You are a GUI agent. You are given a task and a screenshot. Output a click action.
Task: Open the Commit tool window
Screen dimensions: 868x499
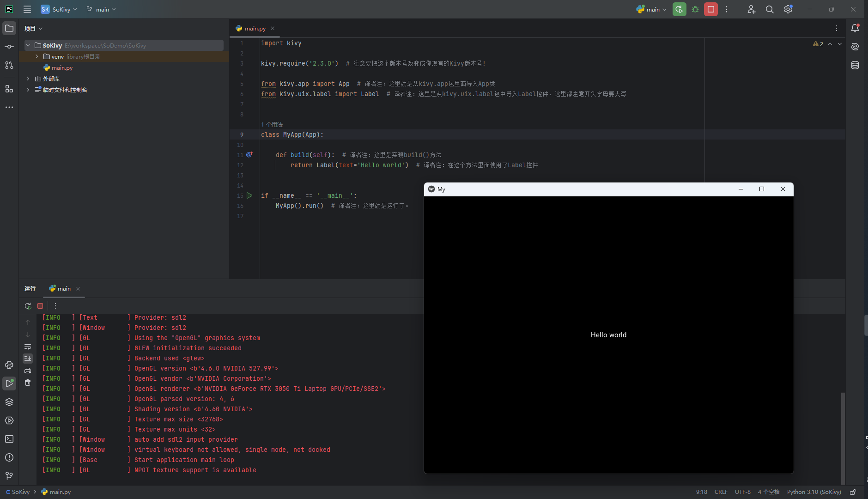[9, 47]
